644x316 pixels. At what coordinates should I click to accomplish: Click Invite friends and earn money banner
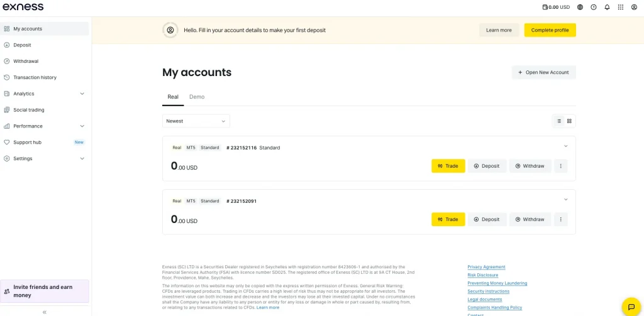tap(45, 291)
